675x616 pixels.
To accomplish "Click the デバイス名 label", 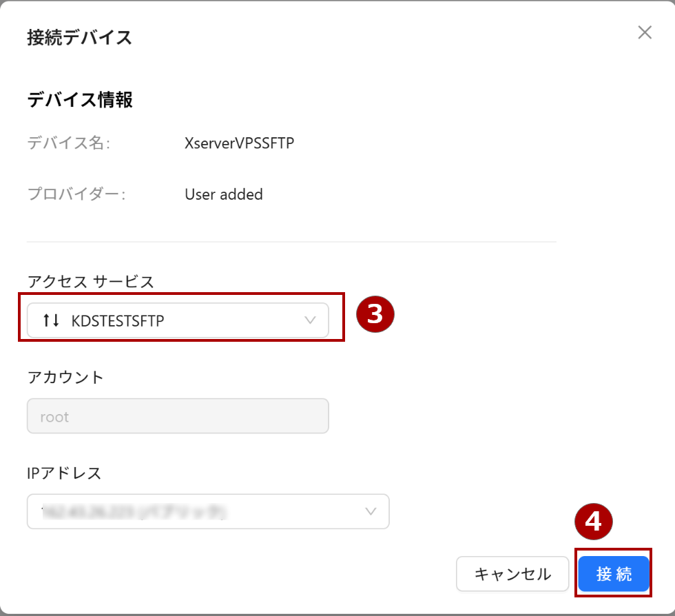I will point(69,143).
